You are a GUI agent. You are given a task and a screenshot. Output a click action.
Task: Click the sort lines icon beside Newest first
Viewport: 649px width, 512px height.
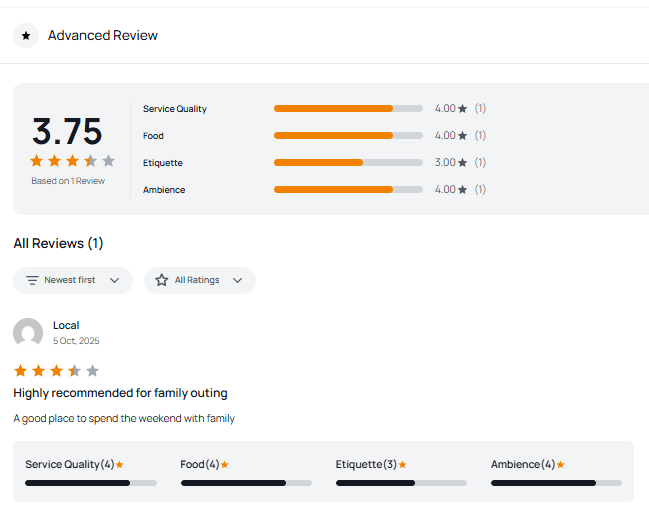click(33, 281)
